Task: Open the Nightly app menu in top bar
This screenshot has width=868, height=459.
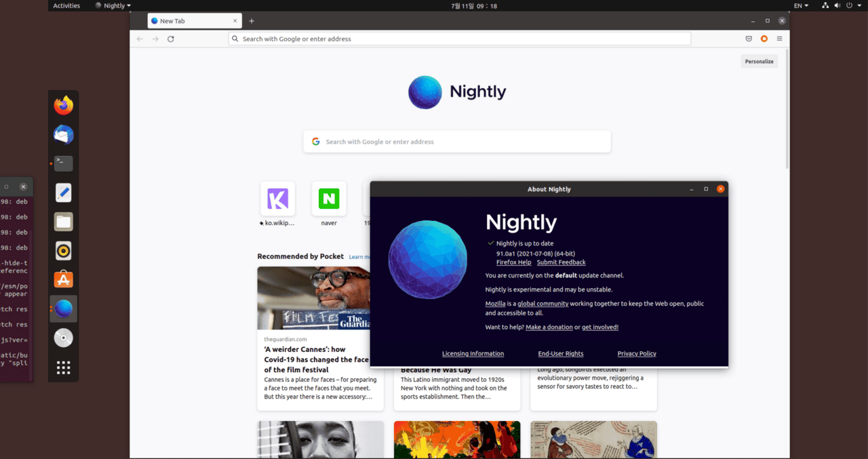Action: point(113,5)
